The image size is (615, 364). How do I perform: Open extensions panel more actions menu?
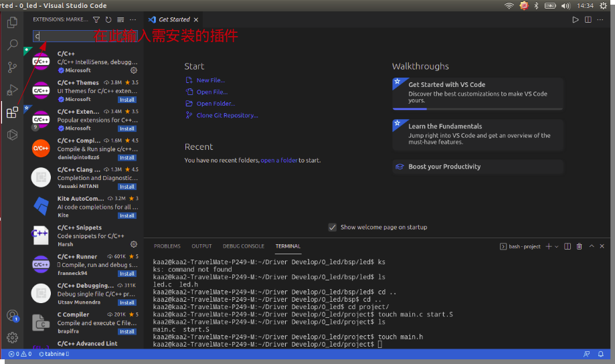click(x=133, y=19)
